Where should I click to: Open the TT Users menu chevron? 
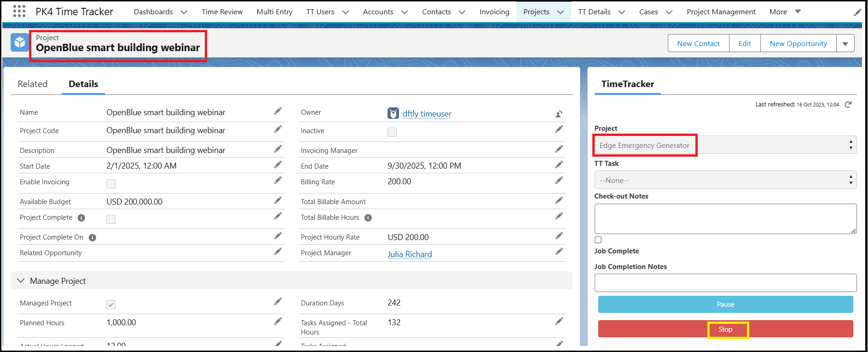point(346,12)
